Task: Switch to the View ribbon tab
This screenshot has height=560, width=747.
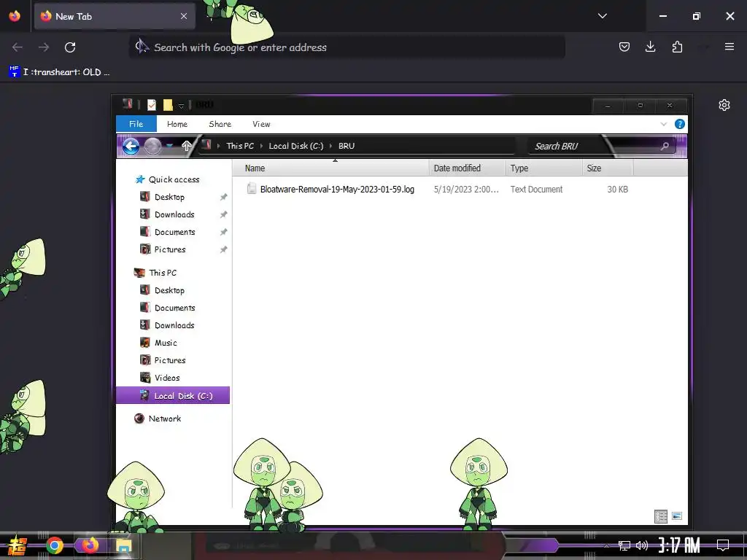Action: click(x=261, y=124)
